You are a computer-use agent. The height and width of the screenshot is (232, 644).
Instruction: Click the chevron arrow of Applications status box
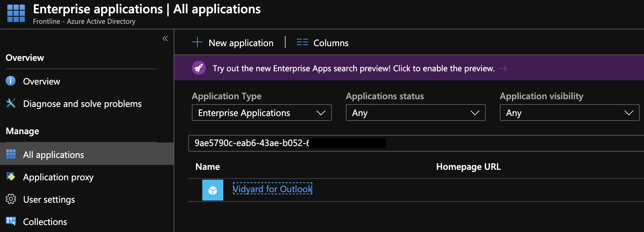click(x=475, y=113)
